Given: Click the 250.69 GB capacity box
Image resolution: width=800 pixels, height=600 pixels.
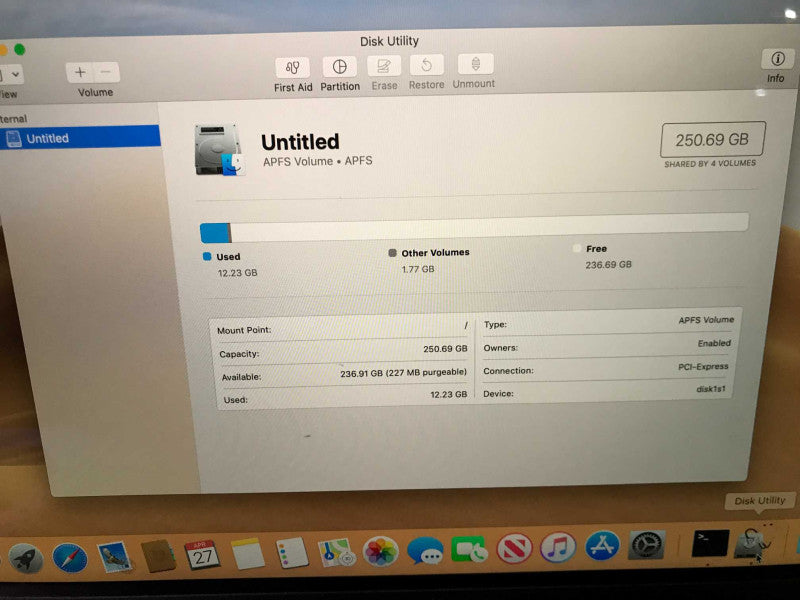Looking at the screenshot, I should (x=712, y=139).
